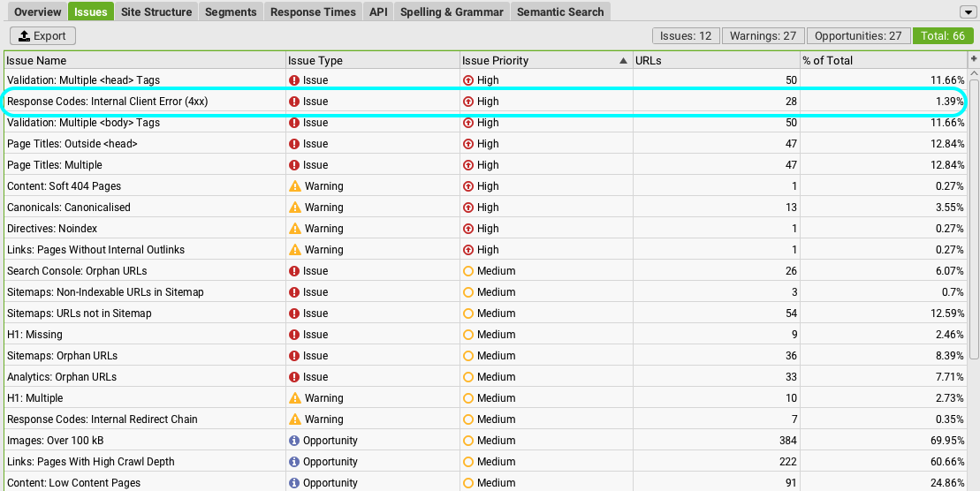980x491 pixels.
Task: Select 'Links: Pages With High Crawl Depth'
Action: [91, 462]
